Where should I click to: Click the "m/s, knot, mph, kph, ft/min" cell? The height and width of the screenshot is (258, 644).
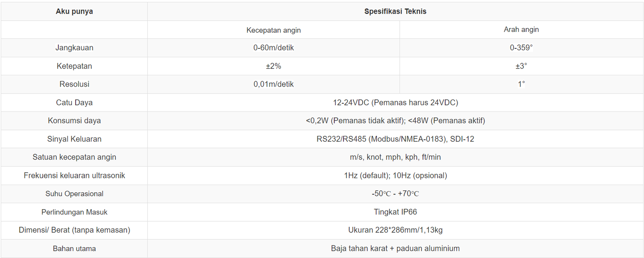click(395, 157)
